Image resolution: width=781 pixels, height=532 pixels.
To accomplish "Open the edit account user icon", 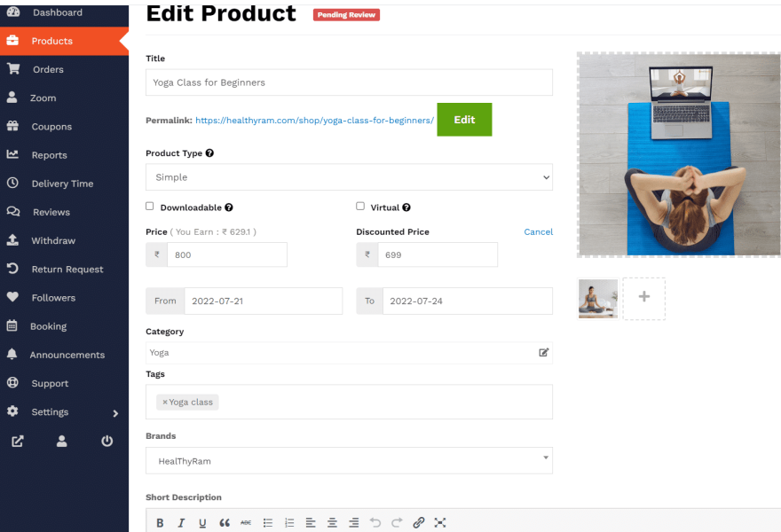I will coord(62,442).
